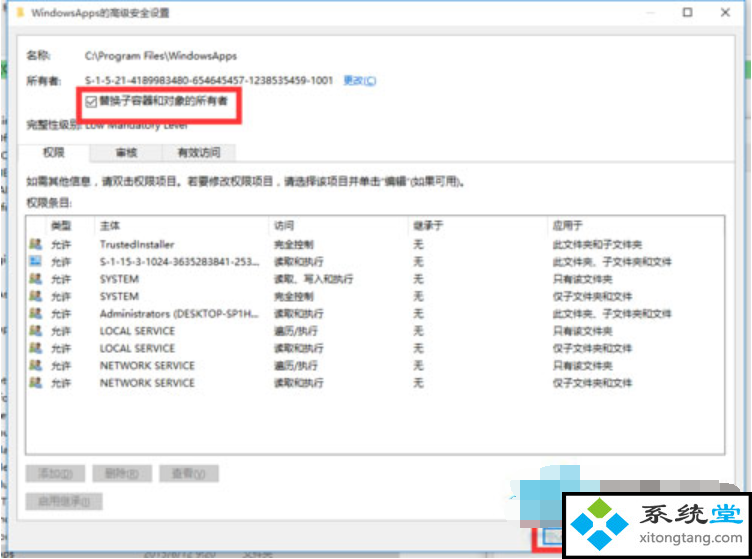
Task: Click the 删除 button below the list
Action: pos(122,474)
